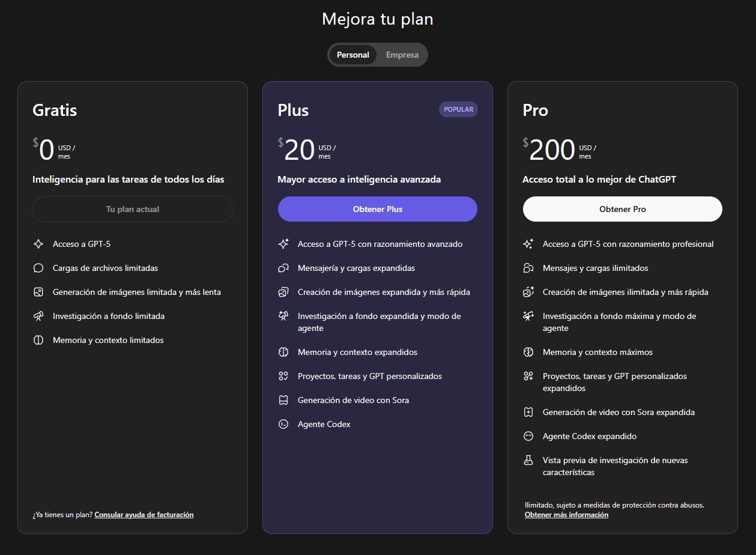Click Agente Codex expandido icon in Pro

coord(528,436)
